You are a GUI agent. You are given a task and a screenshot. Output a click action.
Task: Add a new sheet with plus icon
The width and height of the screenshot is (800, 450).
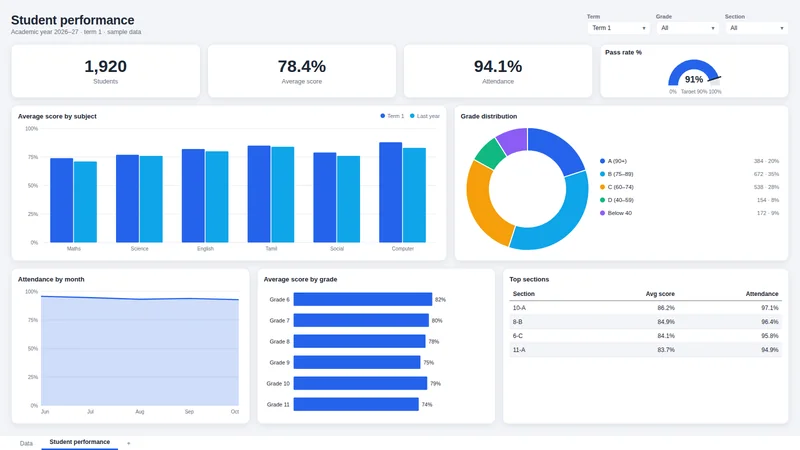coord(129,443)
